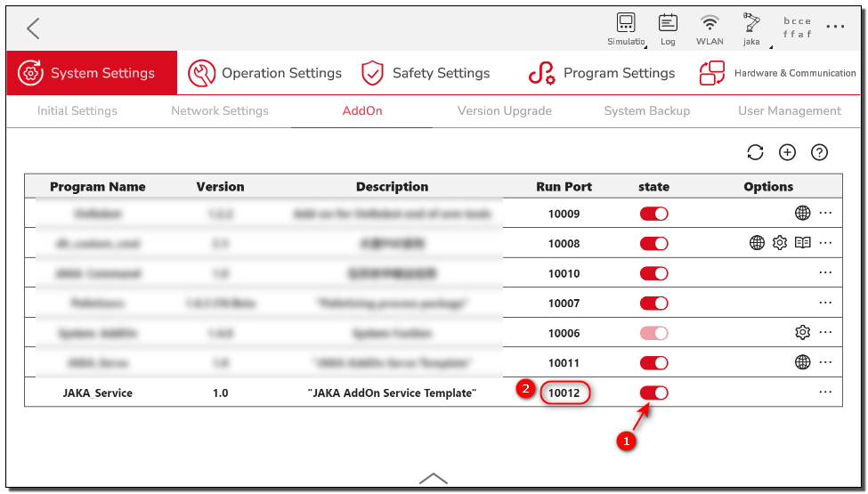
Task: Open the Program Settings section
Action: [602, 73]
